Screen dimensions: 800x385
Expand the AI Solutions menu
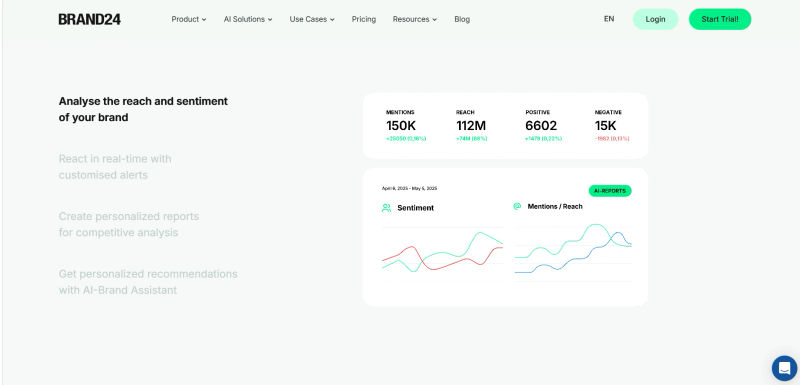[x=248, y=19]
